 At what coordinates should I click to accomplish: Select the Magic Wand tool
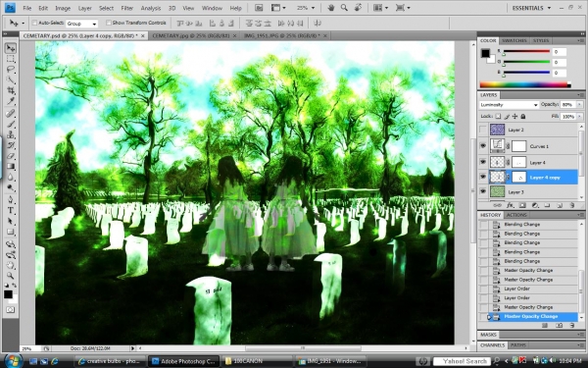tap(11, 79)
